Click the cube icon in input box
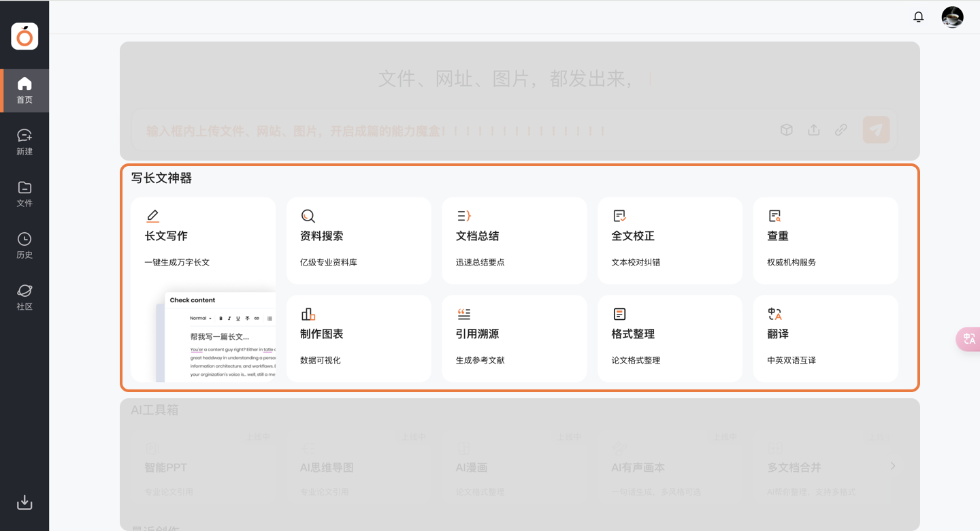980x531 pixels. [x=786, y=129]
